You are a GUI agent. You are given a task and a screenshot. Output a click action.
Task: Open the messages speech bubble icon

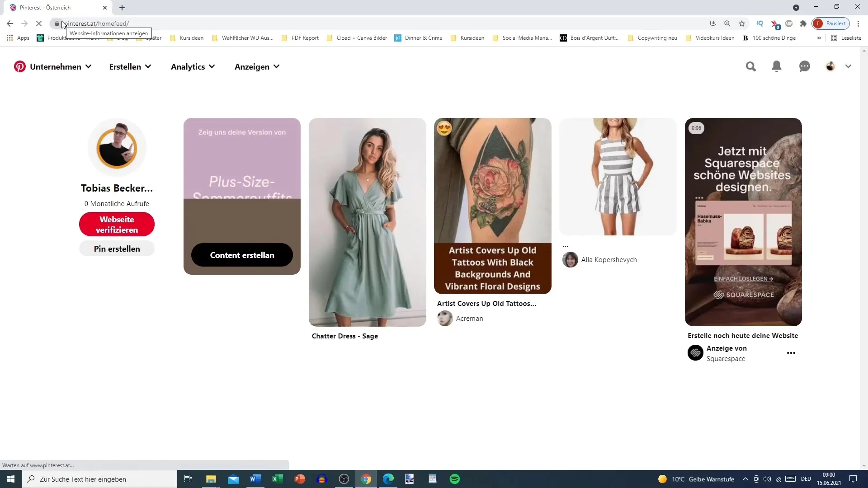(x=805, y=66)
